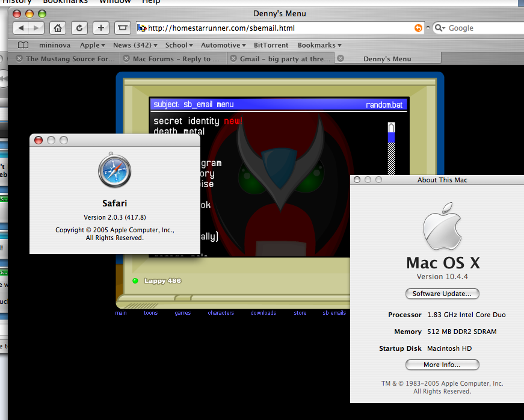Reload the page with the refresh icon
The height and width of the screenshot is (420, 524).
(x=79, y=28)
